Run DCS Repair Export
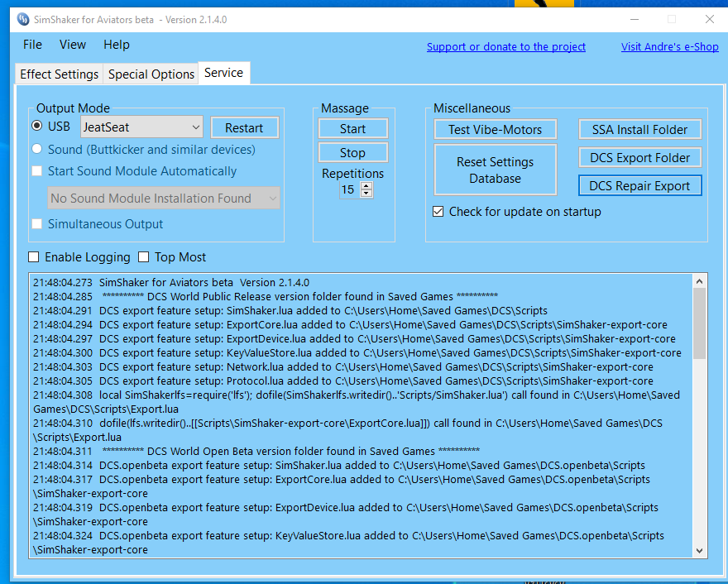Image resolution: width=728 pixels, height=584 pixels. 639,185
